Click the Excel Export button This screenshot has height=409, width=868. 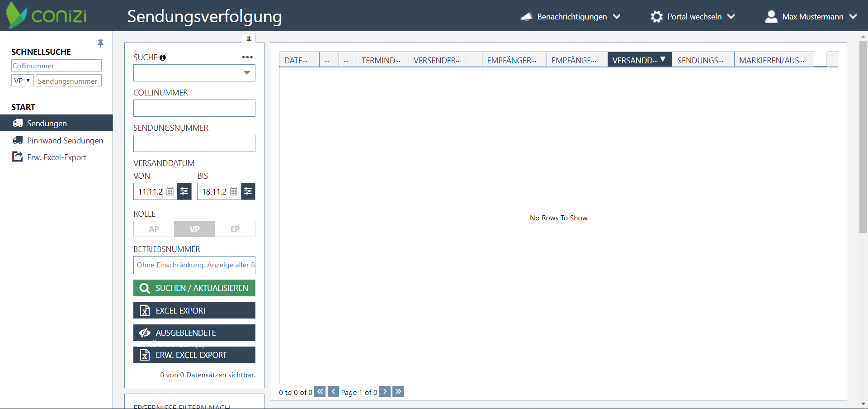pos(194,310)
